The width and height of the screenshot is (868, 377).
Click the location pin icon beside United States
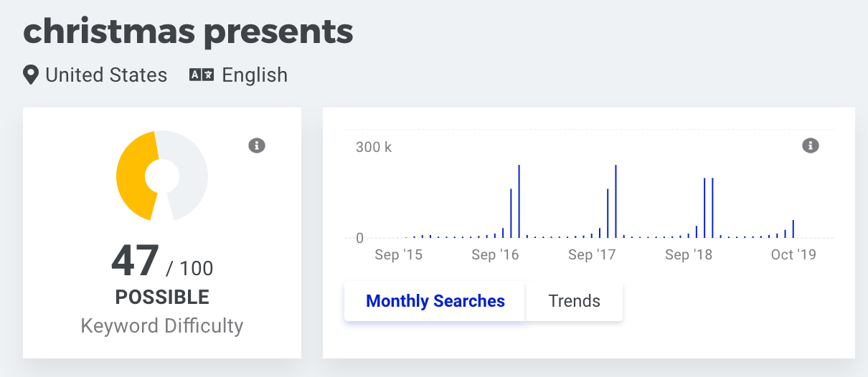(x=31, y=75)
